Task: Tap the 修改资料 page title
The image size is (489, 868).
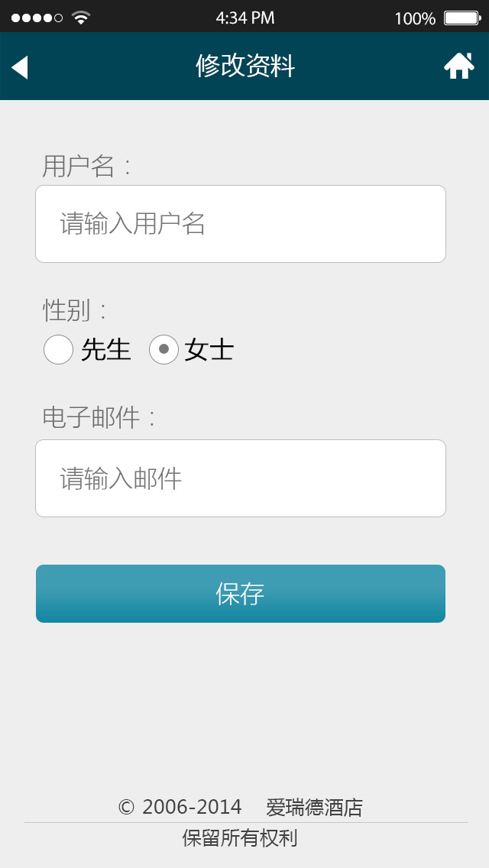Action: [x=245, y=66]
